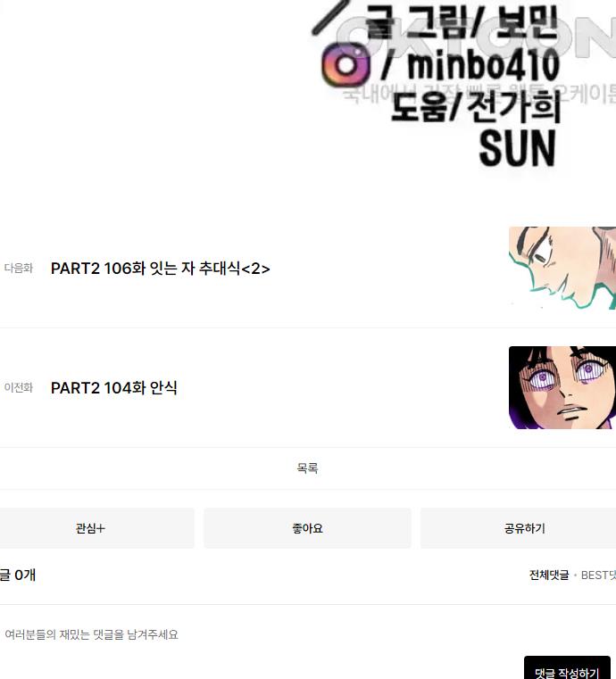Open the next episode thumbnail image

(x=562, y=268)
